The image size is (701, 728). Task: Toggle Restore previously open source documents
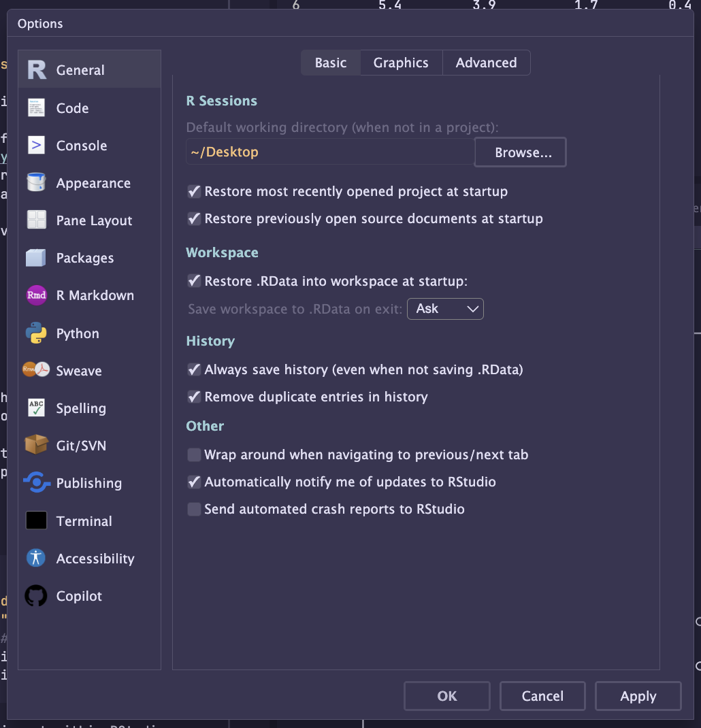(x=194, y=218)
